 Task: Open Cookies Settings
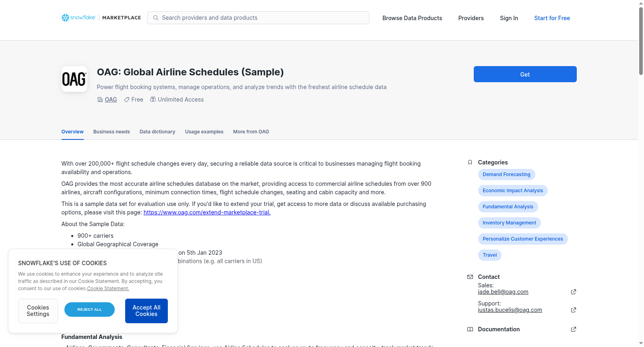pyautogui.click(x=38, y=311)
